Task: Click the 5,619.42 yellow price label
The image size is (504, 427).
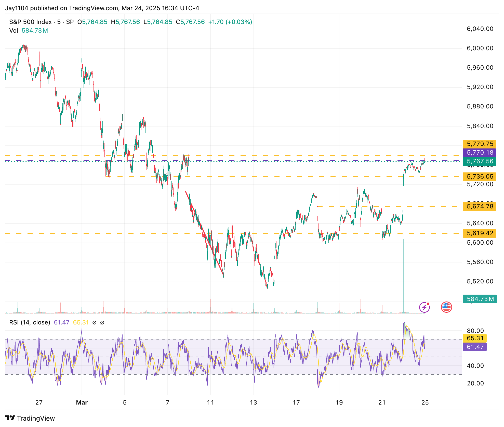Action: pos(480,233)
